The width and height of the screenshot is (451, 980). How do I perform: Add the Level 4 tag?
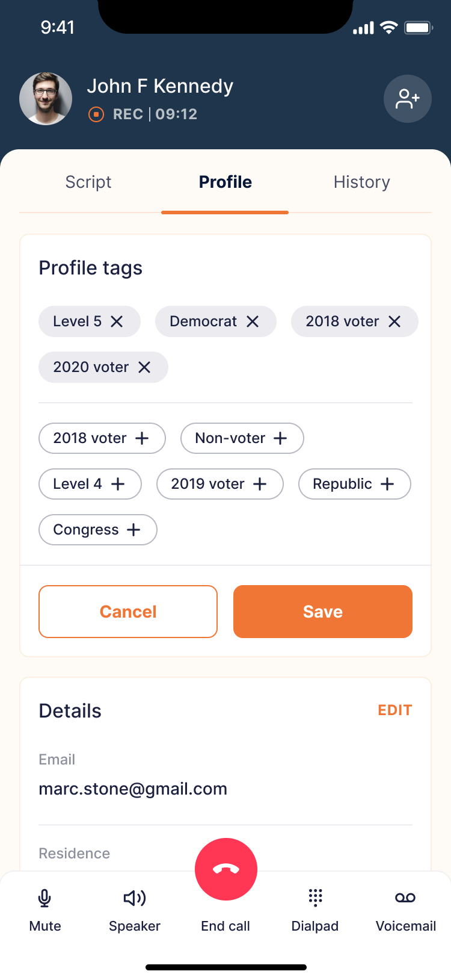coord(118,484)
